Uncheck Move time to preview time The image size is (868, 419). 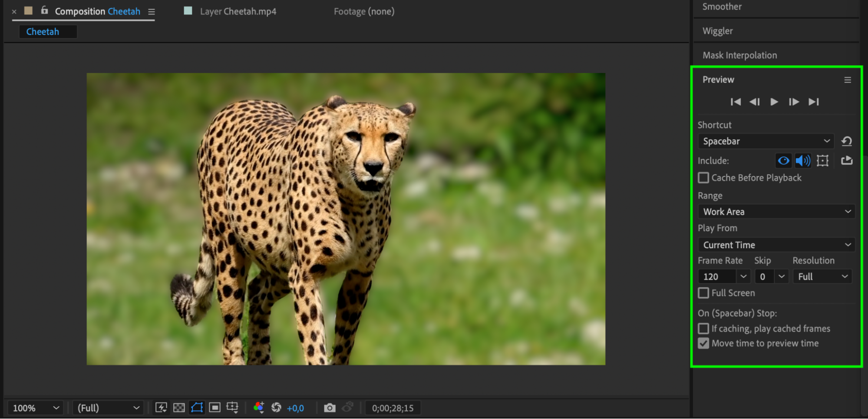[703, 343]
